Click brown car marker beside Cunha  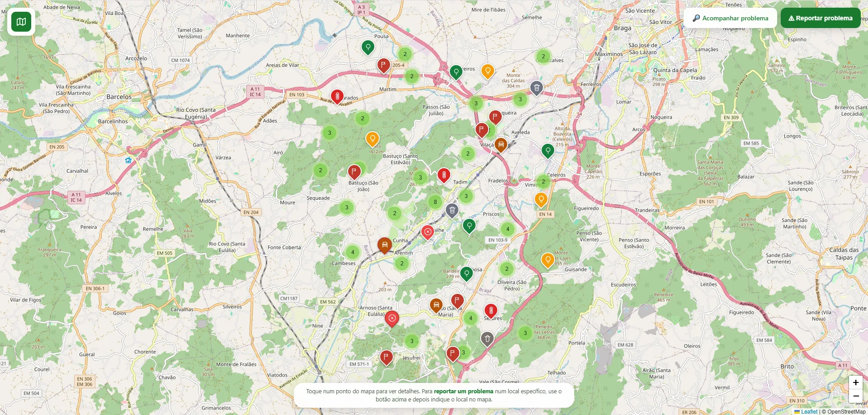tap(384, 245)
